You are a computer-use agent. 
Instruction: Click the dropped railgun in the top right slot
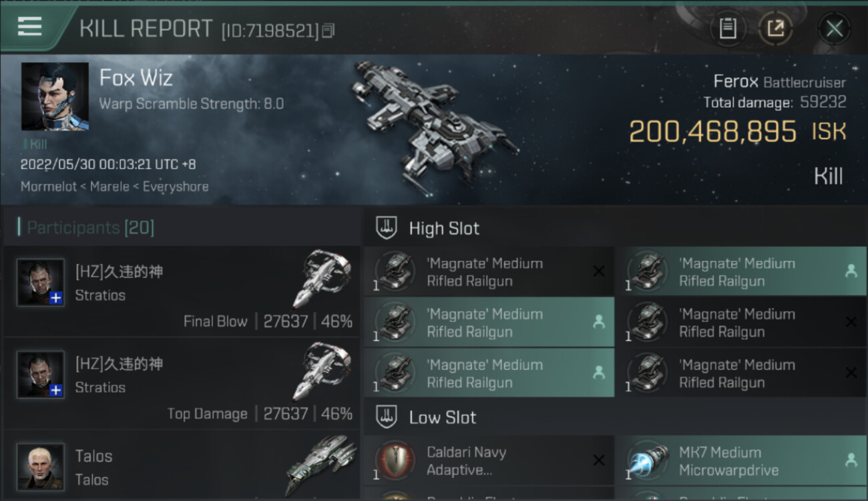pos(740,272)
